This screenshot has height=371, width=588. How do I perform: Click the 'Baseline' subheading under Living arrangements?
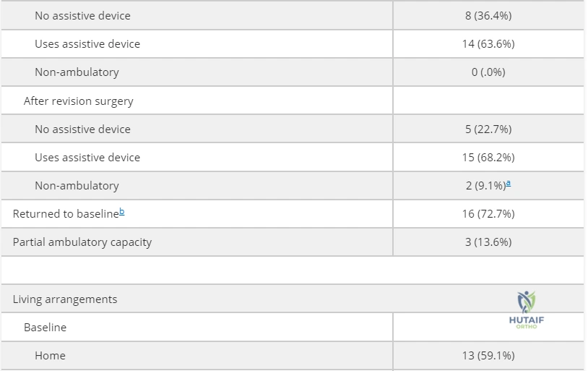pos(45,327)
